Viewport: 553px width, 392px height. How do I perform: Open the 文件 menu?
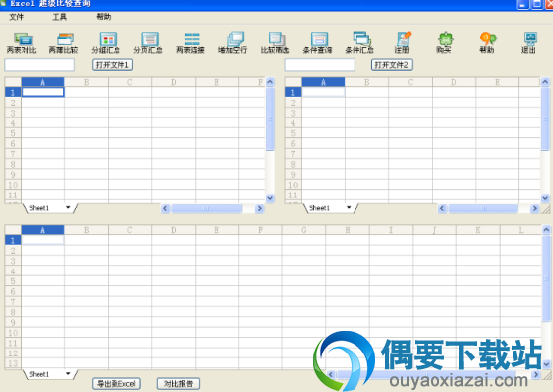point(16,17)
